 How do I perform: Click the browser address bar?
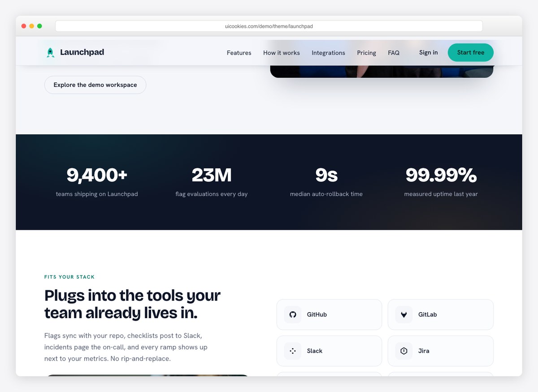[269, 26]
